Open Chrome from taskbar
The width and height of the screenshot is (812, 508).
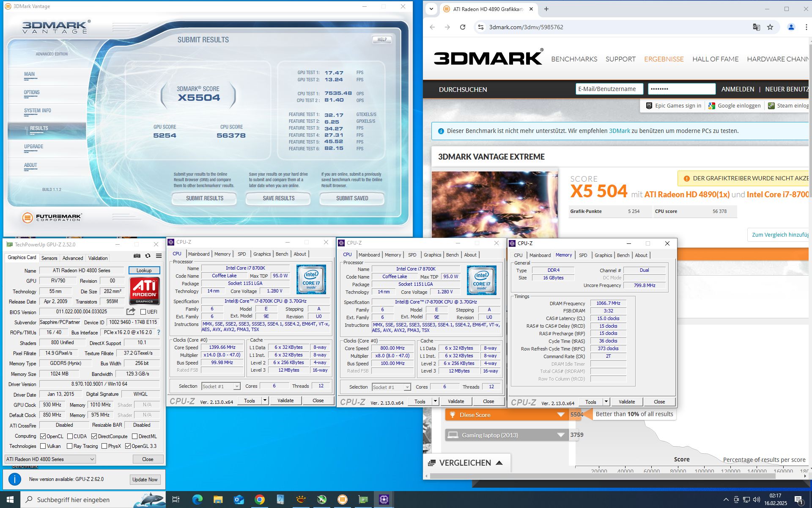click(259, 500)
